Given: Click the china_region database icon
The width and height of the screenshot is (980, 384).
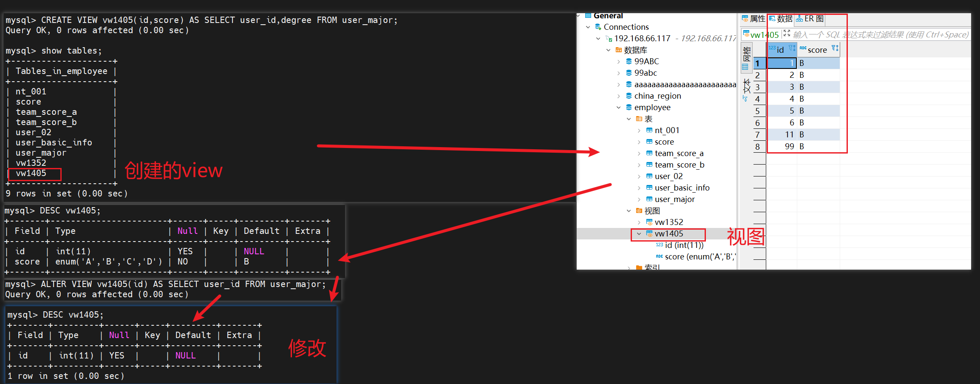Looking at the screenshot, I should (x=629, y=96).
